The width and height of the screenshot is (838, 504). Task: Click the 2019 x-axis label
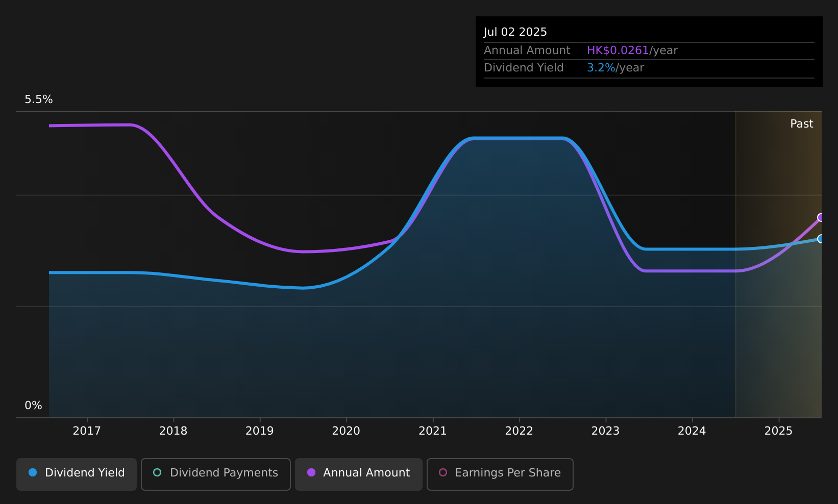pyautogui.click(x=260, y=431)
